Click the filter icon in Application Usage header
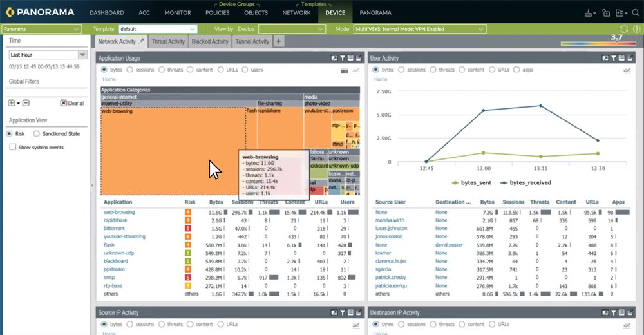This screenshot has height=335, width=644. click(343, 58)
